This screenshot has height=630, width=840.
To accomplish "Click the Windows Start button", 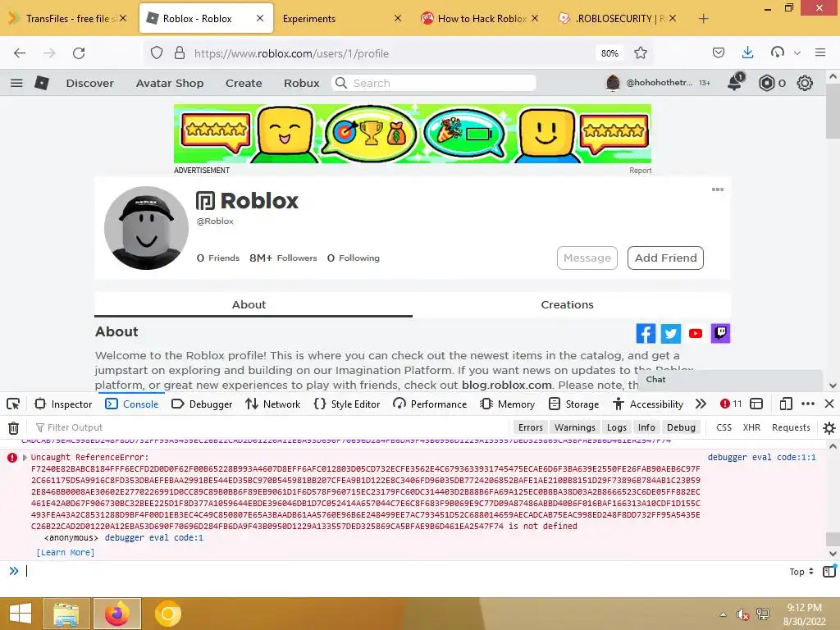I will [20, 614].
